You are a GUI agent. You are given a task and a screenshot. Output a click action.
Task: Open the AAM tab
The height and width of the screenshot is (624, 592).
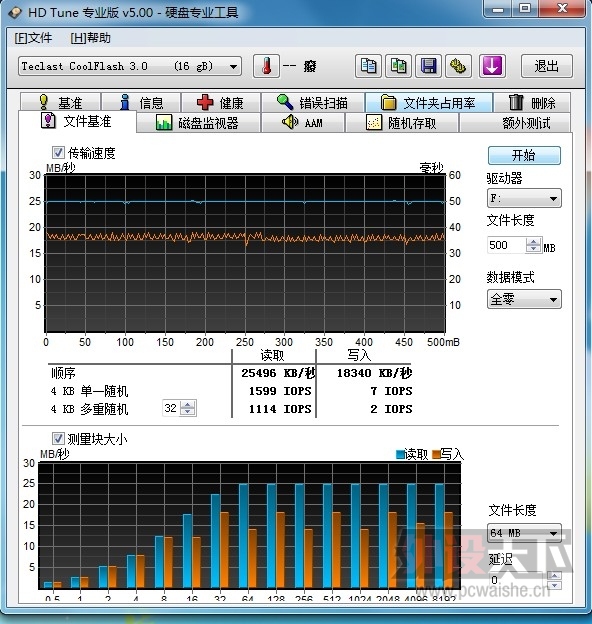(x=303, y=123)
